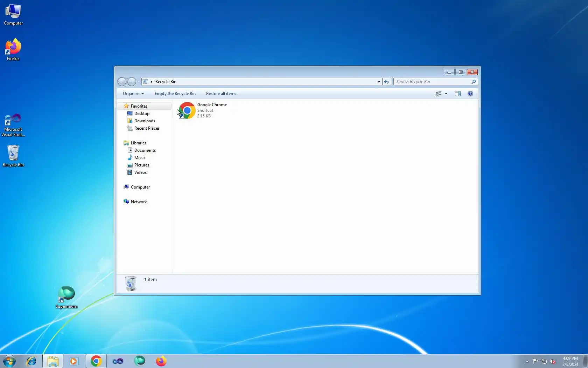The height and width of the screenshot is (368, 588).
Task: Click the Forward navigation button
Action: [x=132, y=82]
